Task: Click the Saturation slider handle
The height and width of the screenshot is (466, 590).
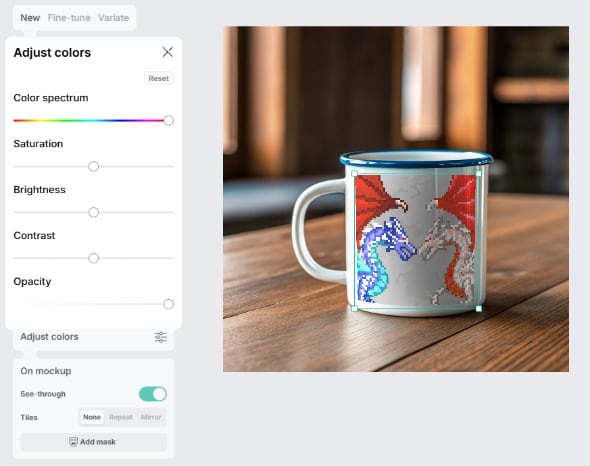Action: click(x=93, y=166)
